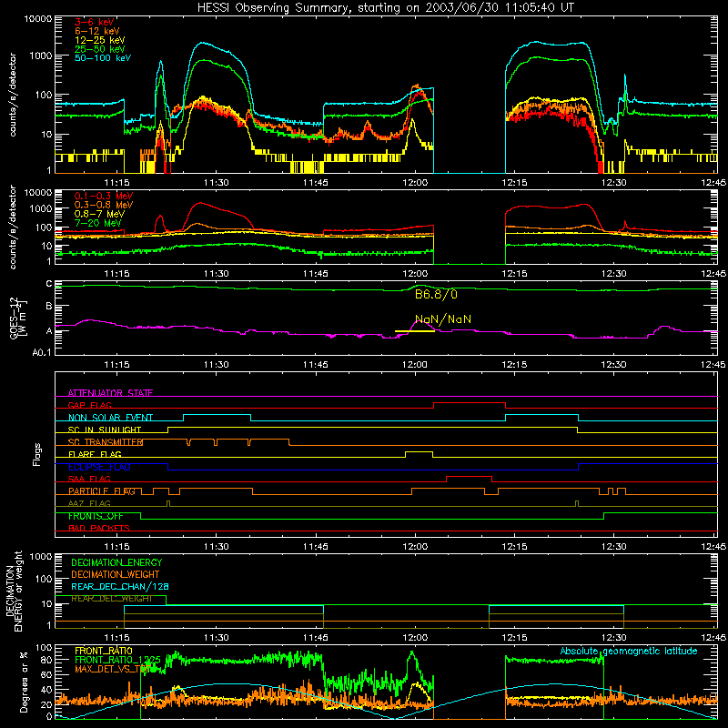Click the 25-50 keV legend entry
728x728 pixels.
(x=100, y=49)
